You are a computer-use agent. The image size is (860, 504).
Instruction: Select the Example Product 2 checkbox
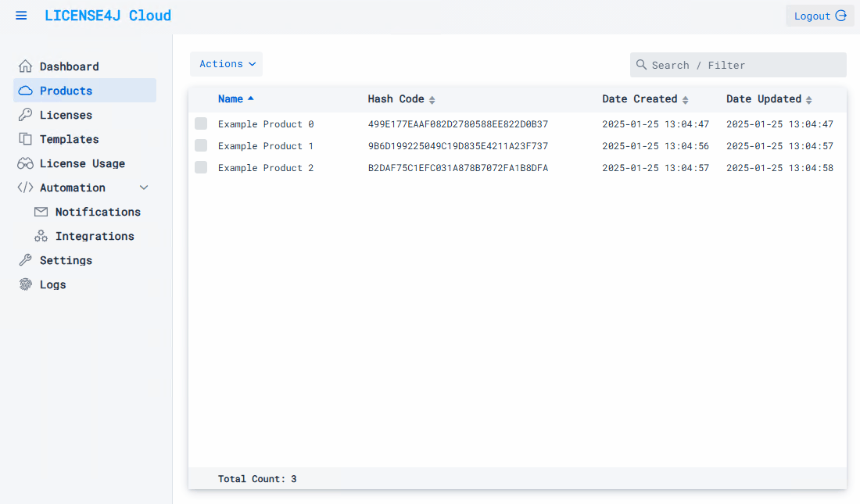click(x=201, y=167)
